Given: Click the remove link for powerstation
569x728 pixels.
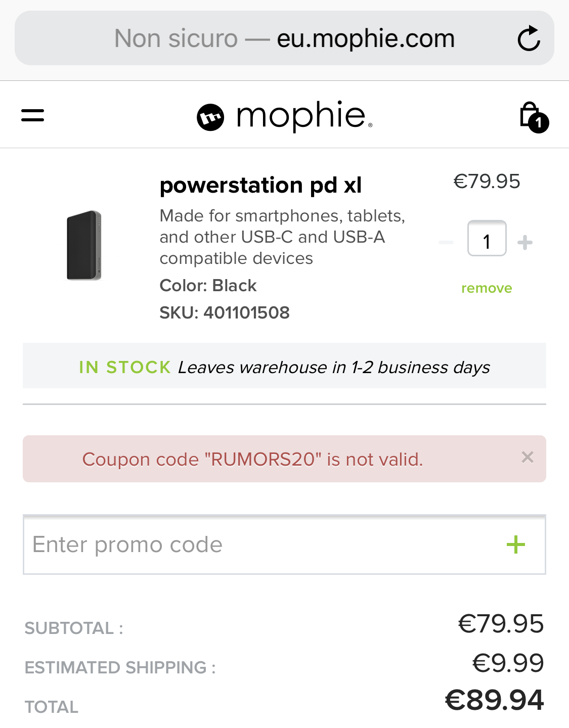Looking at the screenshot, I should (x=487, y=288).
